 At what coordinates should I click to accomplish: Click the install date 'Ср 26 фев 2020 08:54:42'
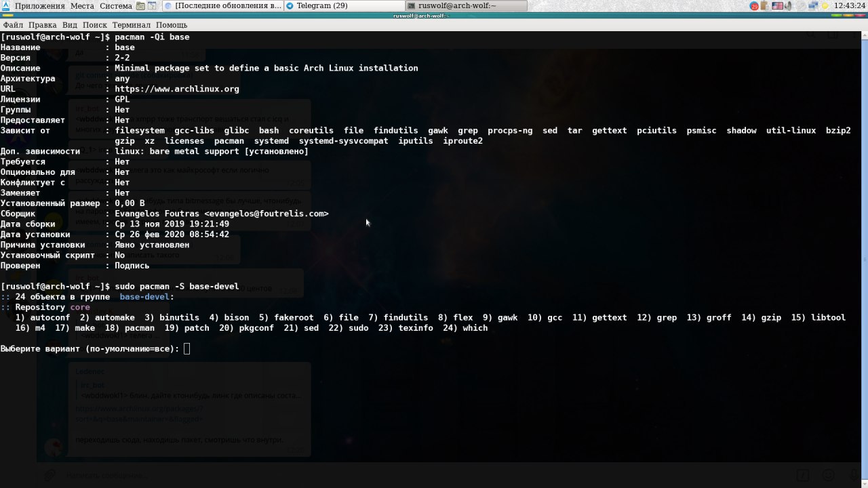[172, 235]
